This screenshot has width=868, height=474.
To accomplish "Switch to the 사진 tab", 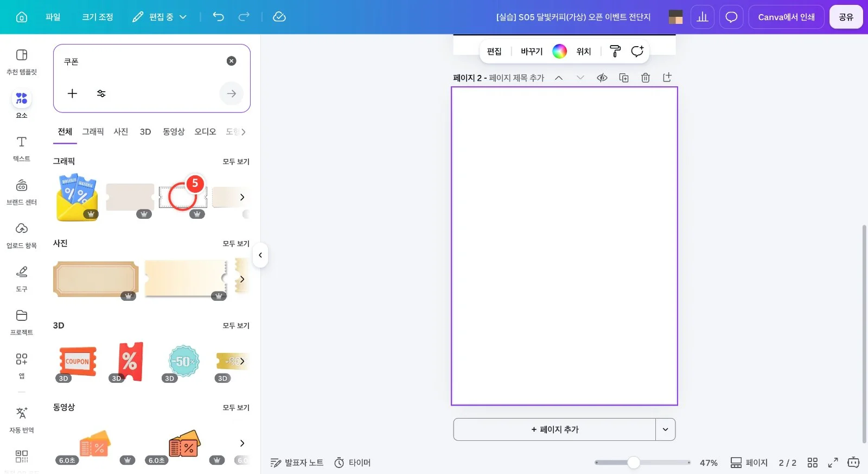I will click(x=121, y=131).
